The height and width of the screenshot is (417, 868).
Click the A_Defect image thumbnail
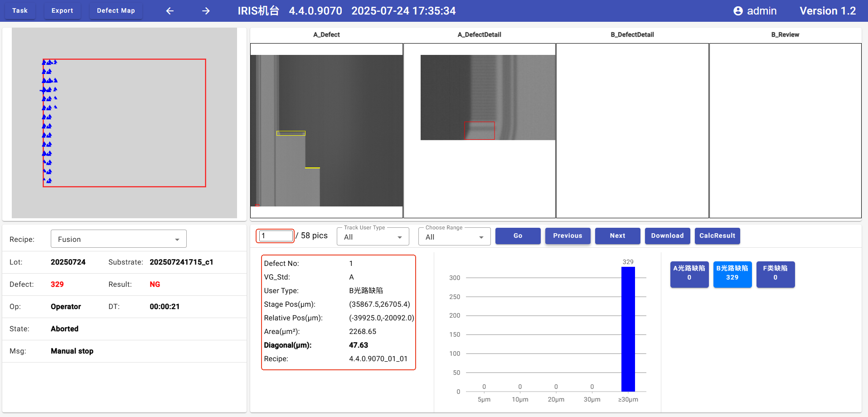[x=326, y=131]
